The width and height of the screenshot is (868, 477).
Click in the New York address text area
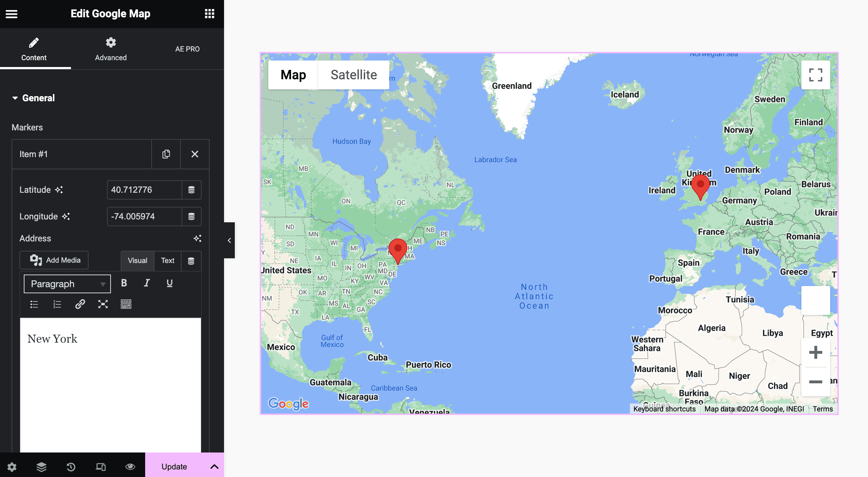pos(111,385)
